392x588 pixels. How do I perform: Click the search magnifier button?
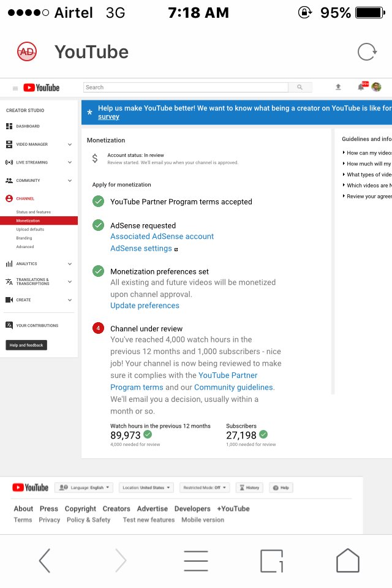[300, 87]
